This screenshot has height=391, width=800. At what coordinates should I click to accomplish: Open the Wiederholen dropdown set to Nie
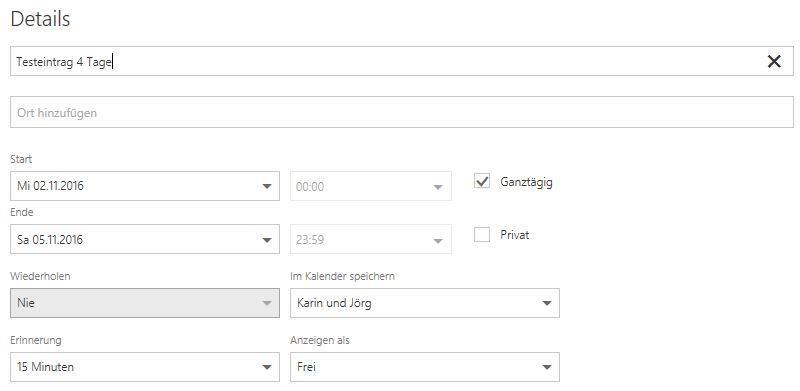[x=145, y=303]
